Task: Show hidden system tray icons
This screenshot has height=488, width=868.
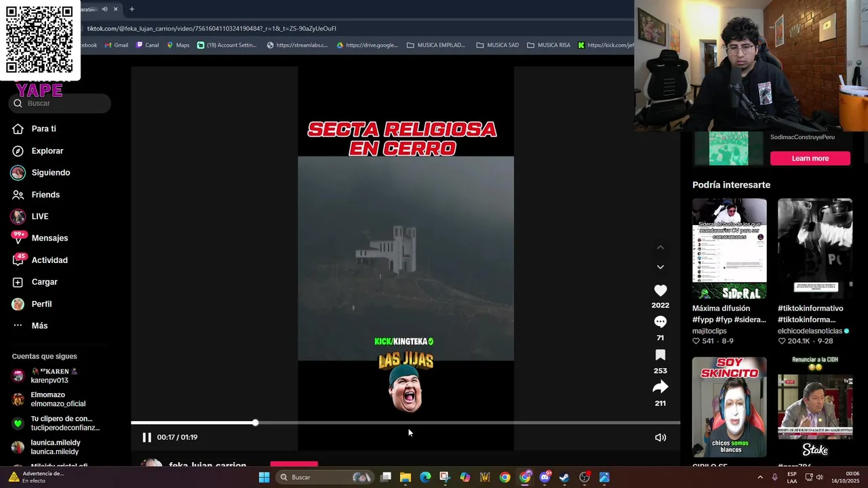Action: (x=759, y=477)
